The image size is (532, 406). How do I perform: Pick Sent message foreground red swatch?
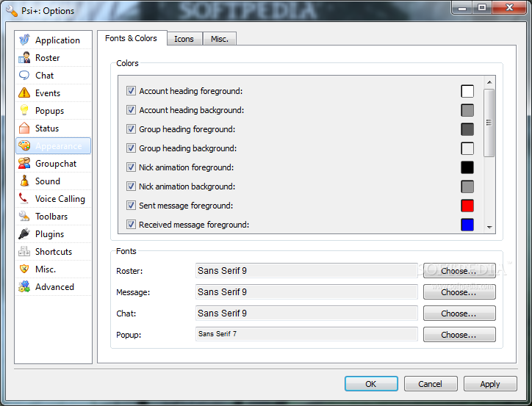pyautogui.click(x=467, y=206)
